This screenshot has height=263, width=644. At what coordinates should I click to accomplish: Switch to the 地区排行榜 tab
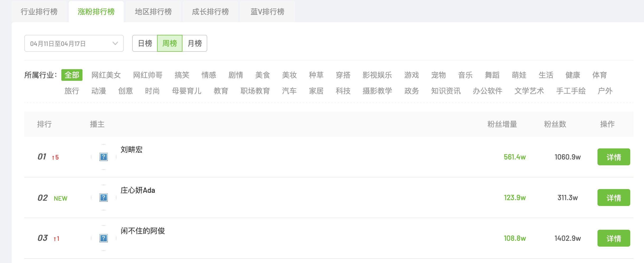(x=153, y=12)
